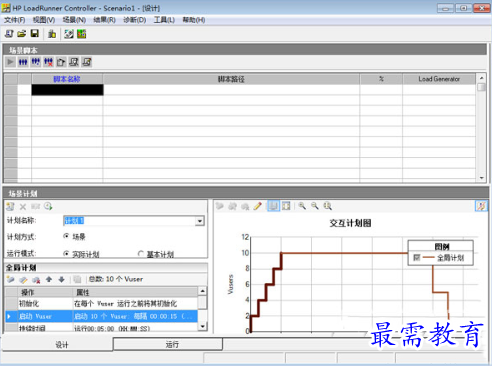492x366 pixels.
Task: Click the New Scenario toolbar icon
Action: [x=9, y=34]
